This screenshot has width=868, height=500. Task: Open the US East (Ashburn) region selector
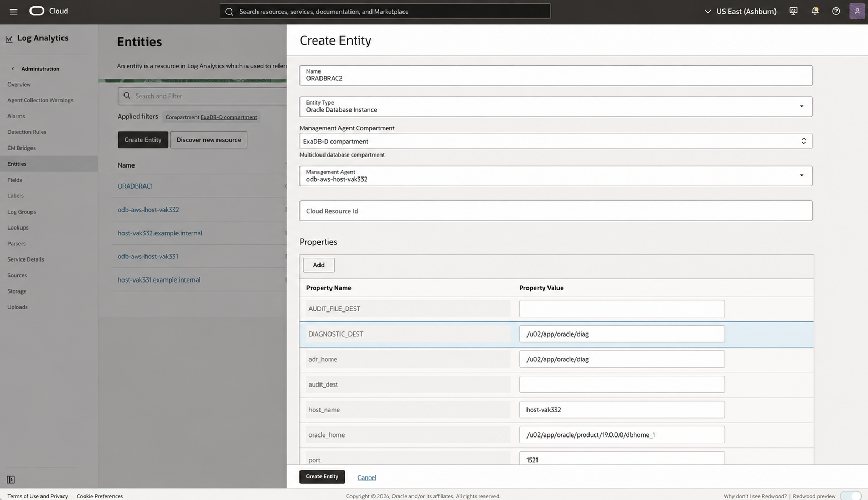point(740,11)
